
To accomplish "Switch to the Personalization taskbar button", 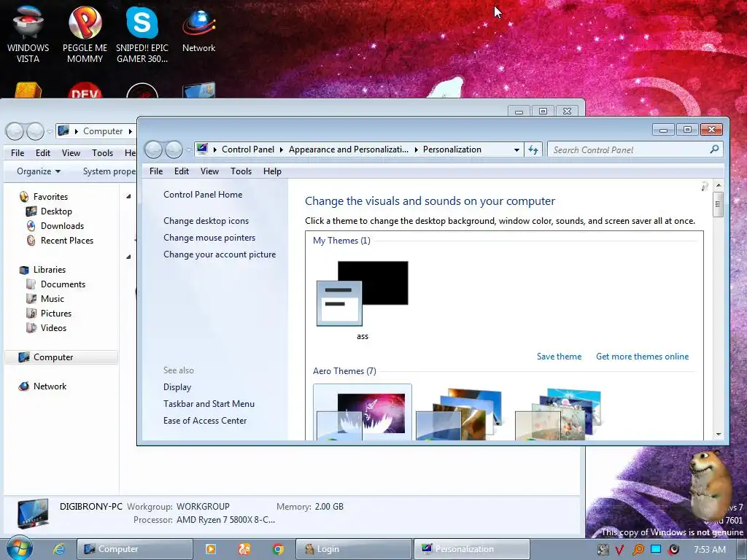I will [472, 549].
